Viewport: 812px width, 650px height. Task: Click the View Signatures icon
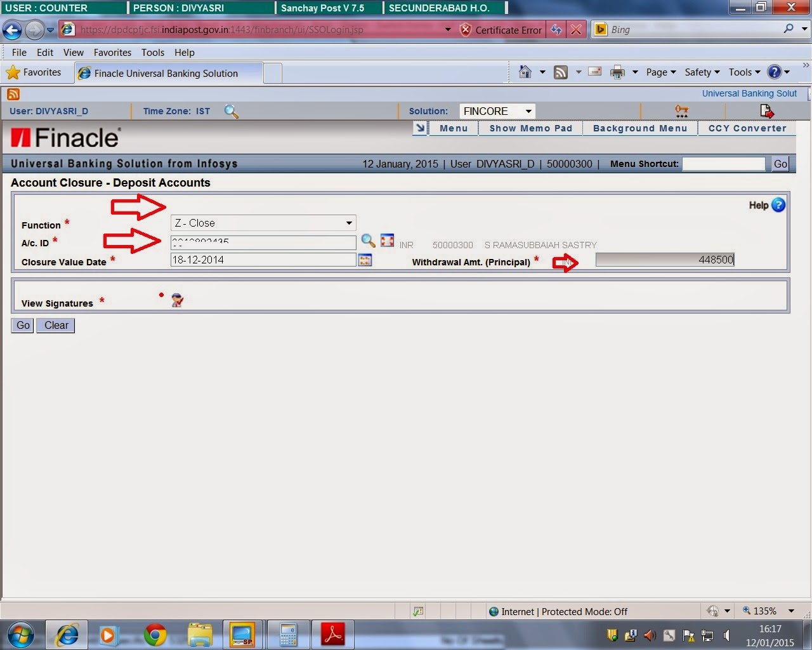pyautogui.click(x=177, y=300)
